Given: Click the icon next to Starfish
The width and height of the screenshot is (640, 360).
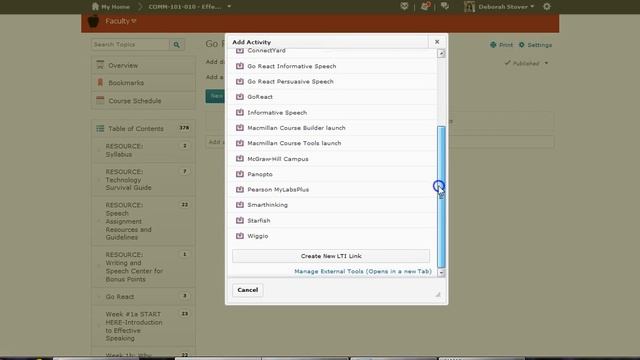Looking at the screenshot, I should [240, 220].
